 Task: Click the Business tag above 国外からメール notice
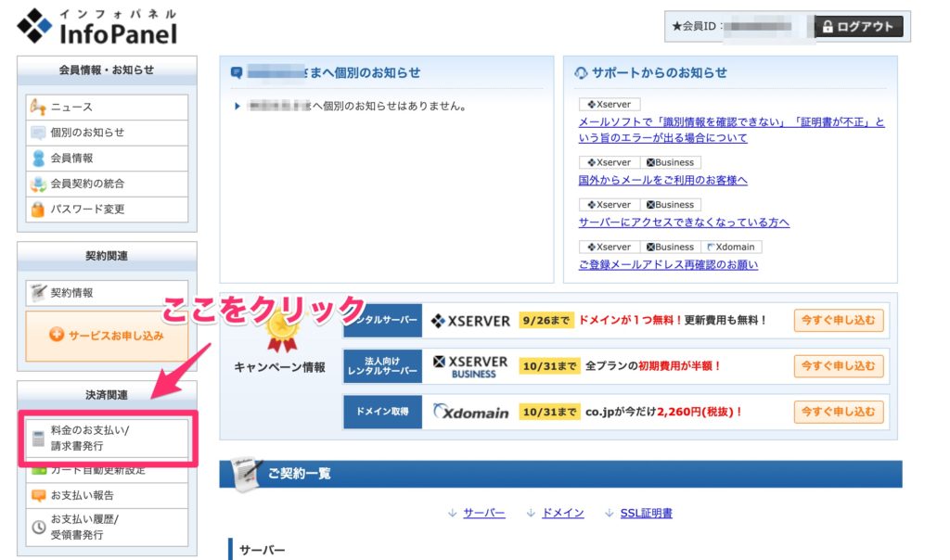(671, 162)
